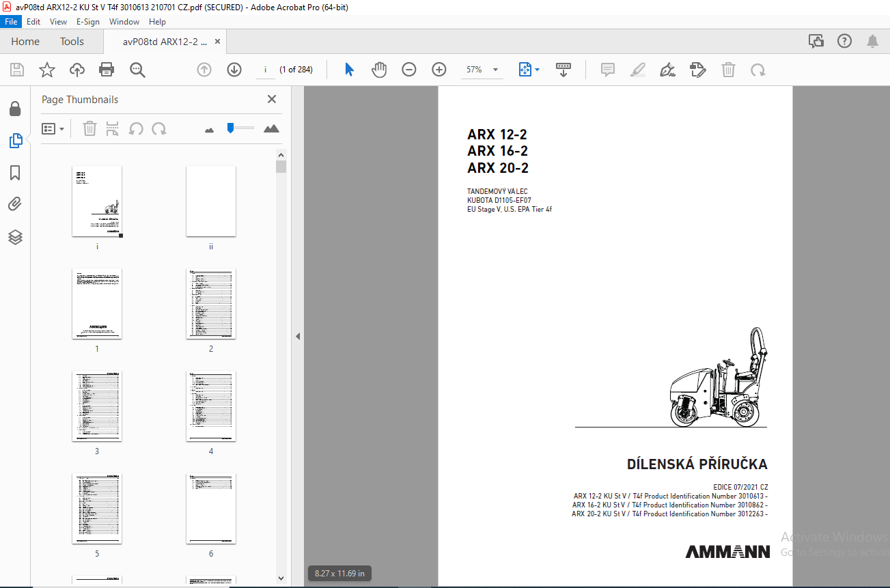This screenshot has height=588, width=890.
Task: Print the document
Action: 107,70
